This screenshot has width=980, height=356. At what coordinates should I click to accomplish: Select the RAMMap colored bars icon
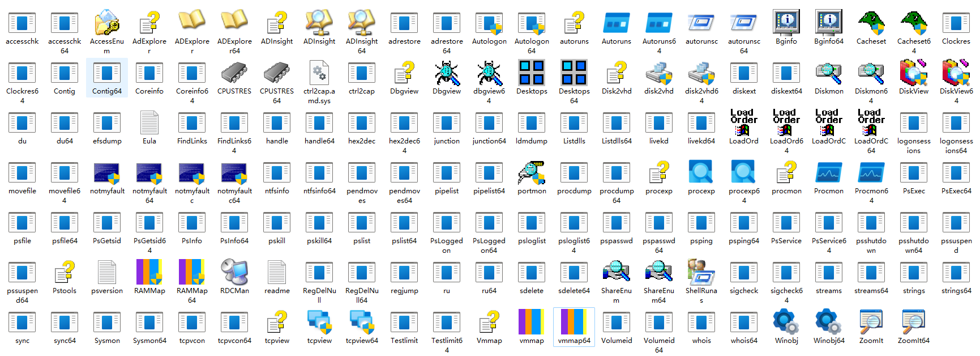[x=149, y=273]
